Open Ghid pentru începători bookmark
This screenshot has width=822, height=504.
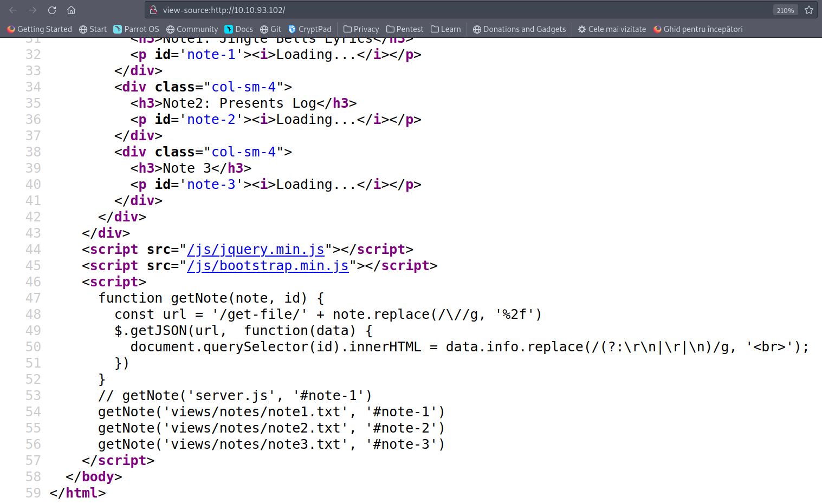tap(698, 29)
